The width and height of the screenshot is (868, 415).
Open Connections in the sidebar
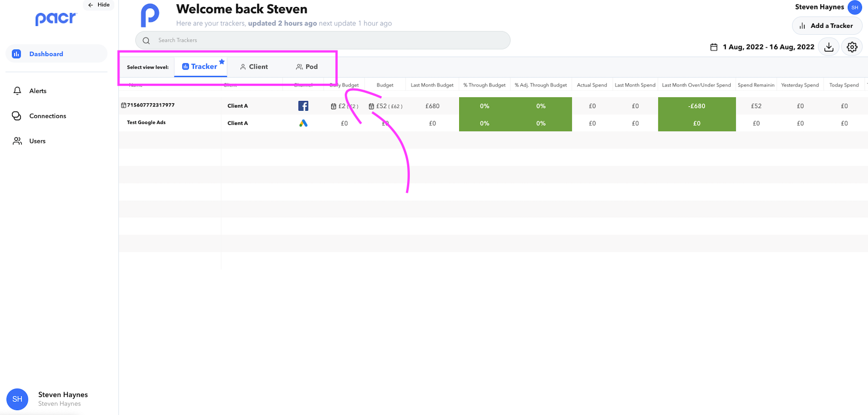47,116
